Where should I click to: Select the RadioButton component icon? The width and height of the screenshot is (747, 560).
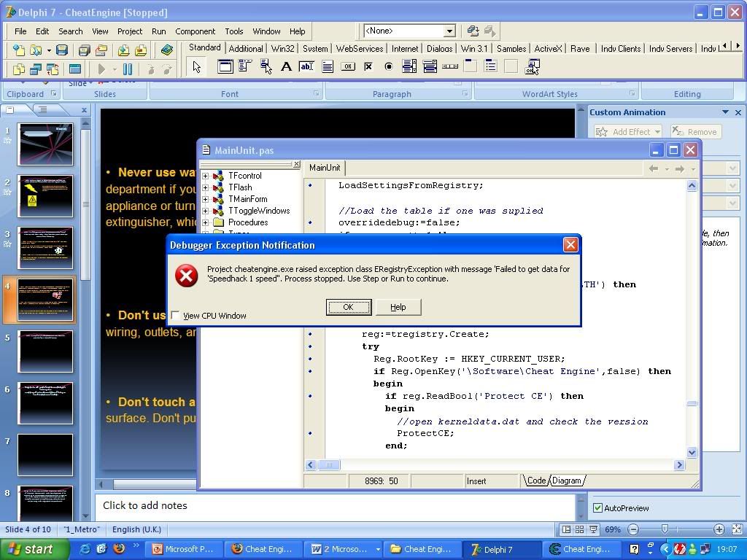click(x=389, y=66)
